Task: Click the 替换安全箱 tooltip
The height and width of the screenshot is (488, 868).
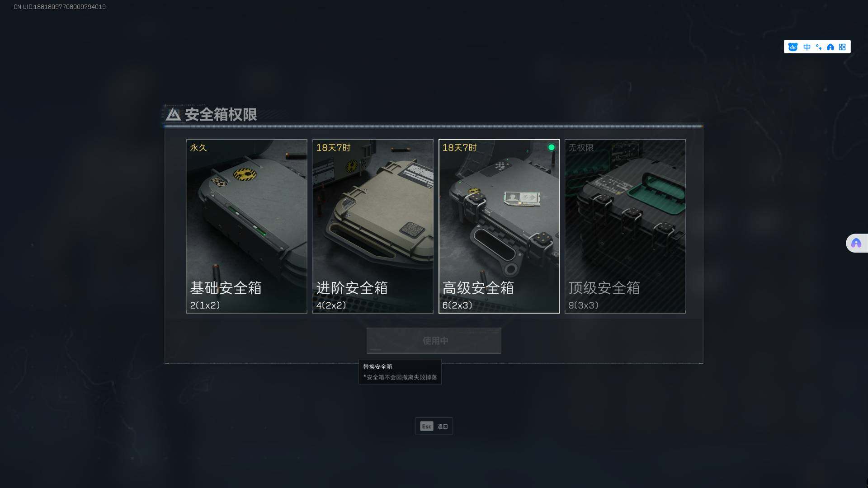Action: pyautogui.click(x=400, y=371)
